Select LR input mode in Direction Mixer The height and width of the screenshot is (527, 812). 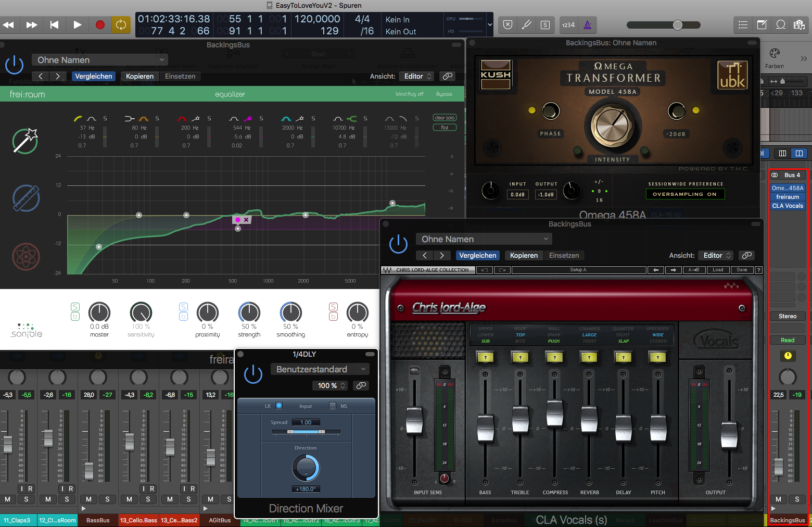coord(279,406)
